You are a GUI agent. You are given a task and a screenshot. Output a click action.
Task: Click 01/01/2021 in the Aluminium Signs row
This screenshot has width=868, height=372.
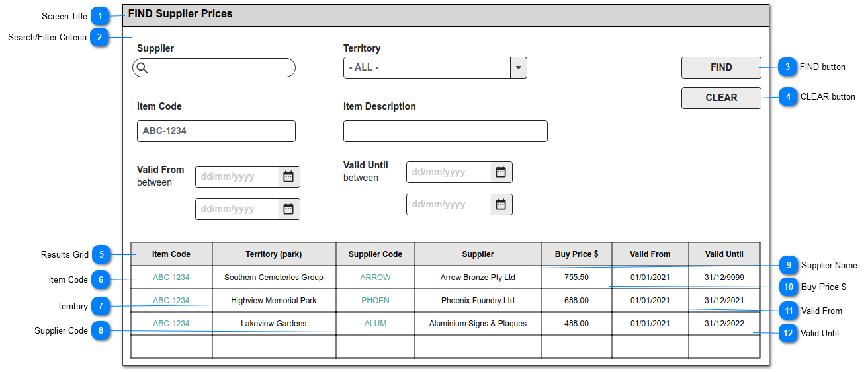tap(650, 324)
